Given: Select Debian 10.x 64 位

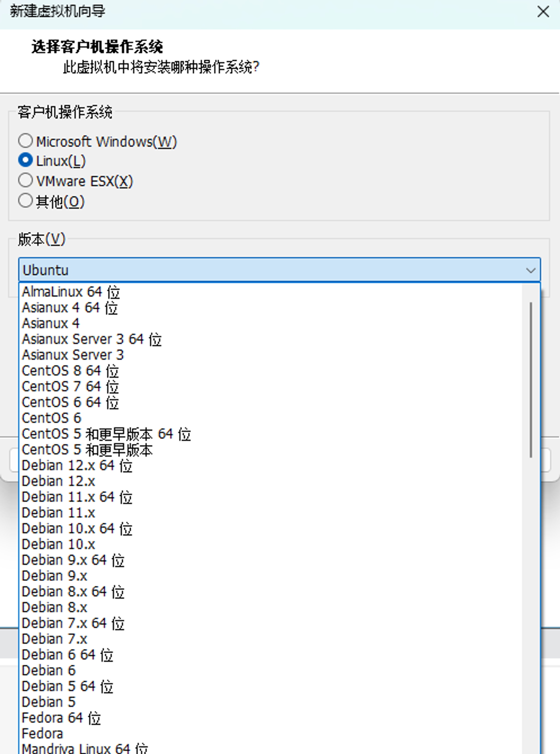Looking at the screenshot, I should pyautogui.click(x=270, y=529).
